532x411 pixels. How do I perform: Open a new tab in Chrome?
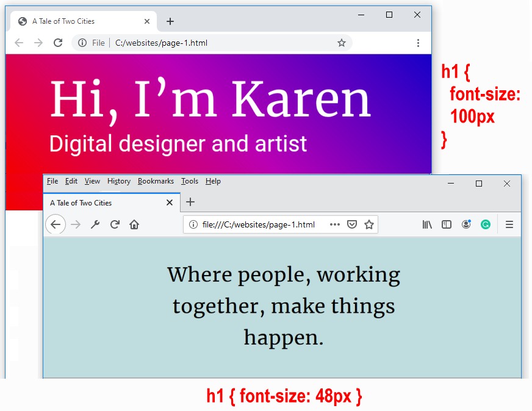point(170,21)
